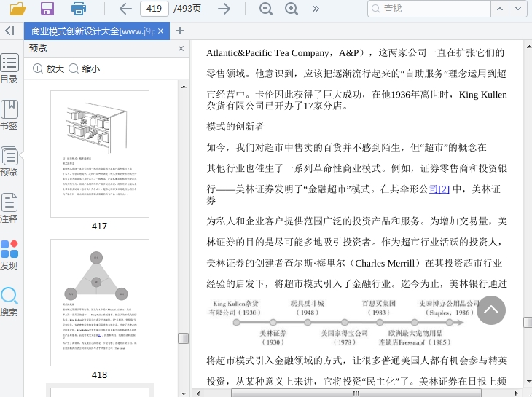The height and width of the screenshot is (397, 532).
Task: Toggle the 注释 (Annotations) sidebar panel
Action: (x=9, y=208)
